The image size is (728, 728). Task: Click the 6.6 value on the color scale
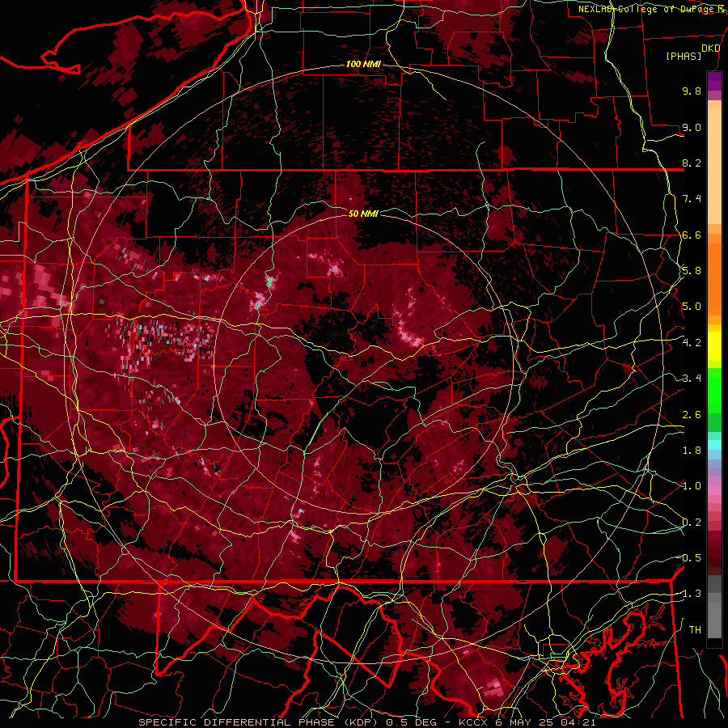pos(692,235)
